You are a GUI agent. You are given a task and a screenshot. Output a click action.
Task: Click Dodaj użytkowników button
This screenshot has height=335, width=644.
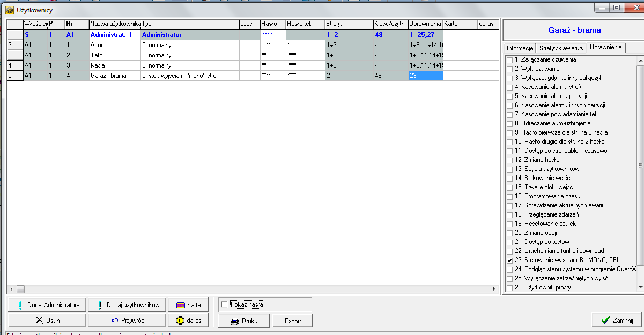(x=127, y=305)
